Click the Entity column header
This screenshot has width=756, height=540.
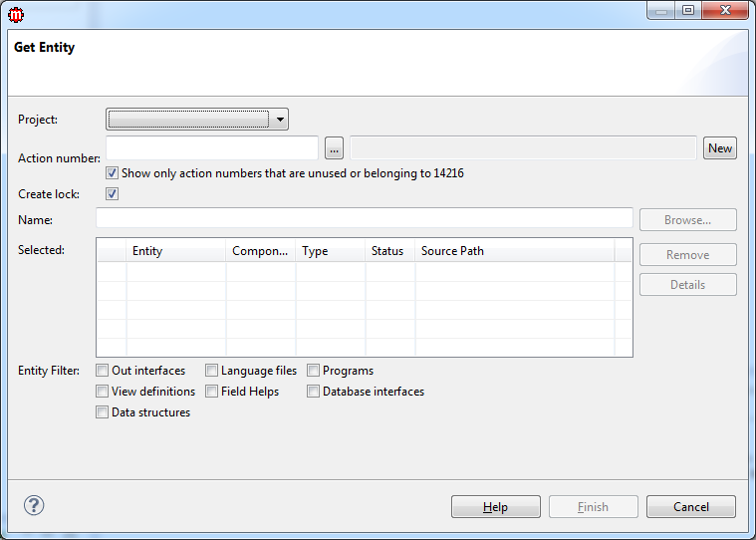[x=175, y=251]
